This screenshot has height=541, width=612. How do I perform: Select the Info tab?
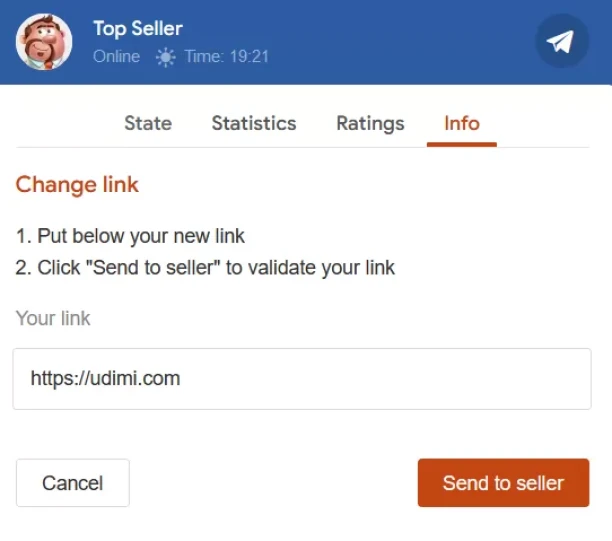click(x=462, y=123)
